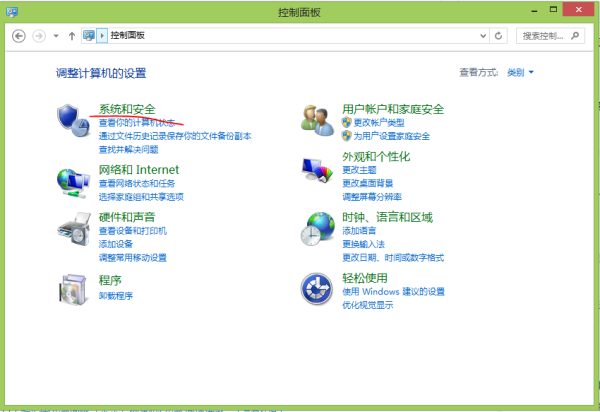Open recent locations dropdown arrow
Image resolution: width=600 pixels, height=412 pixels.
[x=56, y=36]
